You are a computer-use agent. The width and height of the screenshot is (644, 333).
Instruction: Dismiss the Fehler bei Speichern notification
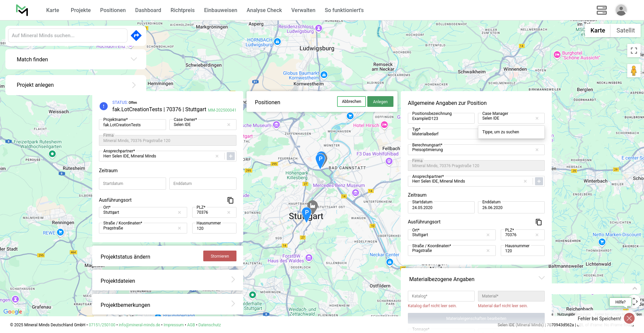629,318
